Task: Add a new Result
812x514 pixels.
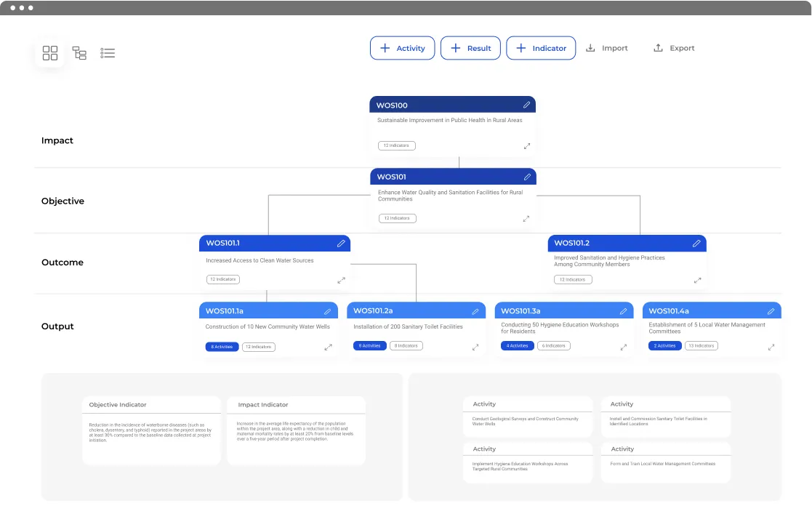Action: pyautogui.click(x=470, y=48)
